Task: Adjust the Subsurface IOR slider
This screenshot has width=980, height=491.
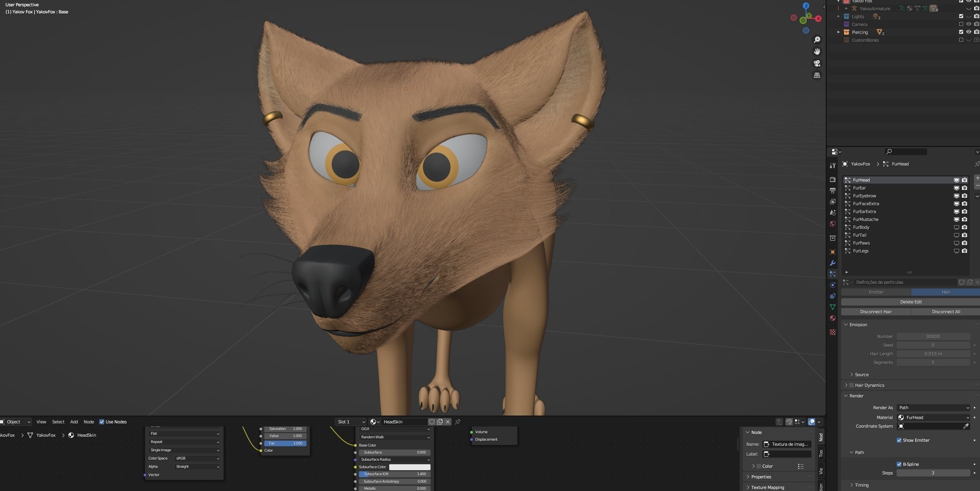Action: tap(395, 474)
